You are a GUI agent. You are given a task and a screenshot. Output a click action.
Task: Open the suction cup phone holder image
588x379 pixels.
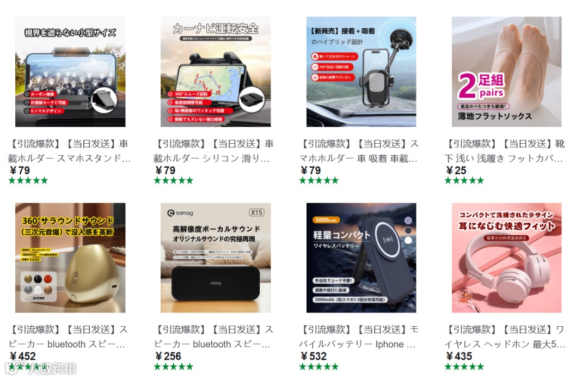tap(361, 72)
